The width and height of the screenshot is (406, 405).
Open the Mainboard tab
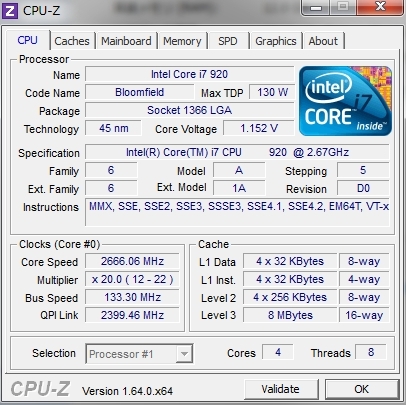pyautogui.click(x=126, y=41)
